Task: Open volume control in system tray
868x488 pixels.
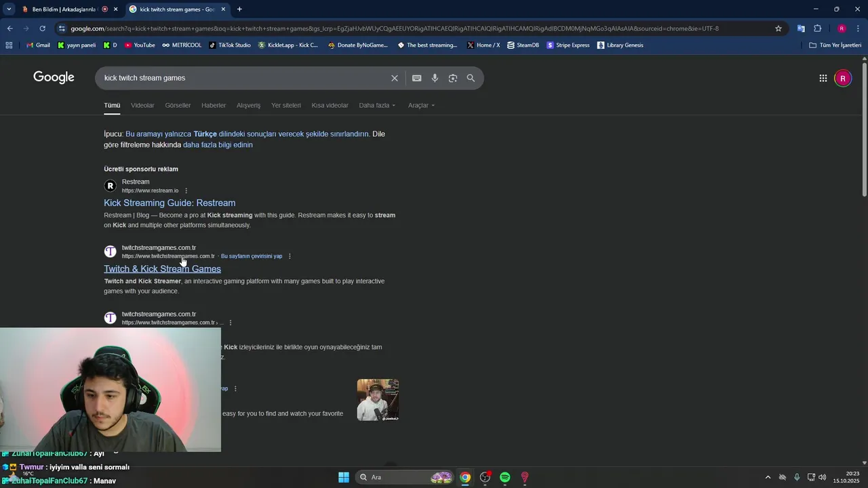Action: tap(823, 477)
